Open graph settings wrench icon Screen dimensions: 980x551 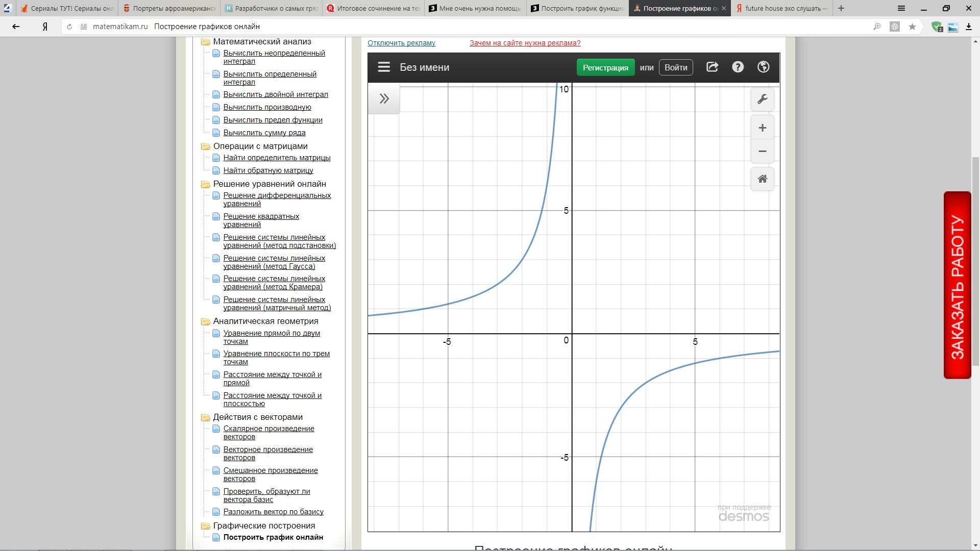[x=763, y=99]
